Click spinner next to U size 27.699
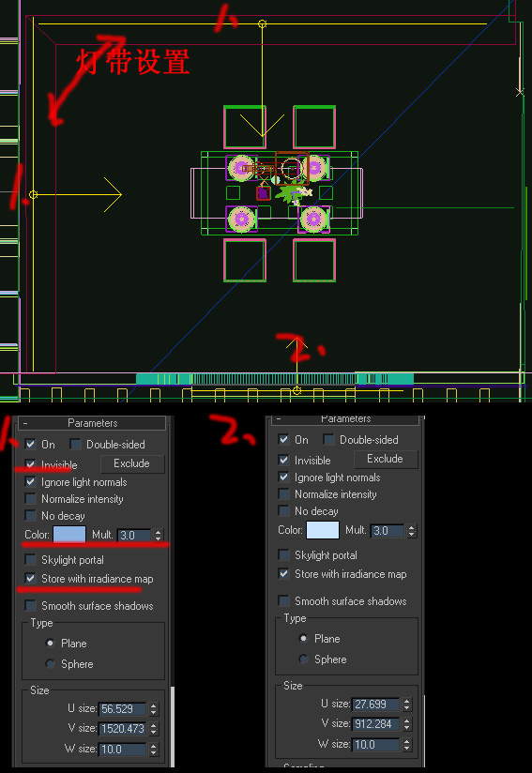Viewport: 532px width, 773px height. point(407,704)
